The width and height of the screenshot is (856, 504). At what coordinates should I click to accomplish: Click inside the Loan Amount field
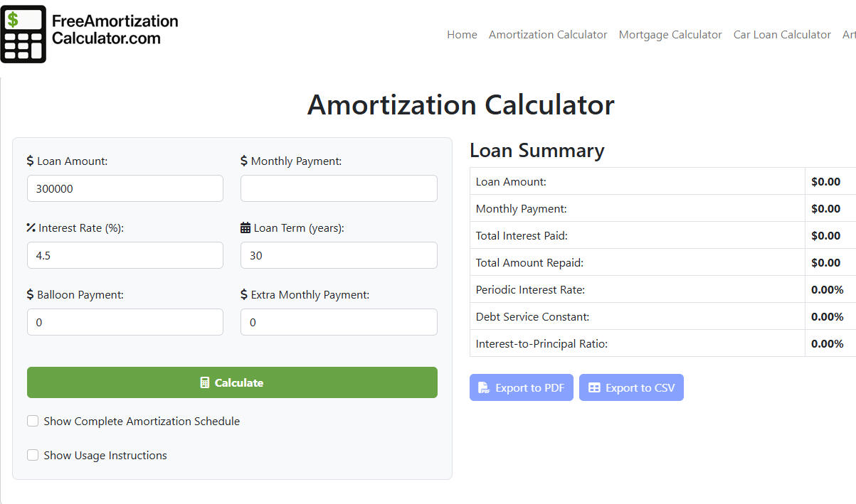click(125, 188)
